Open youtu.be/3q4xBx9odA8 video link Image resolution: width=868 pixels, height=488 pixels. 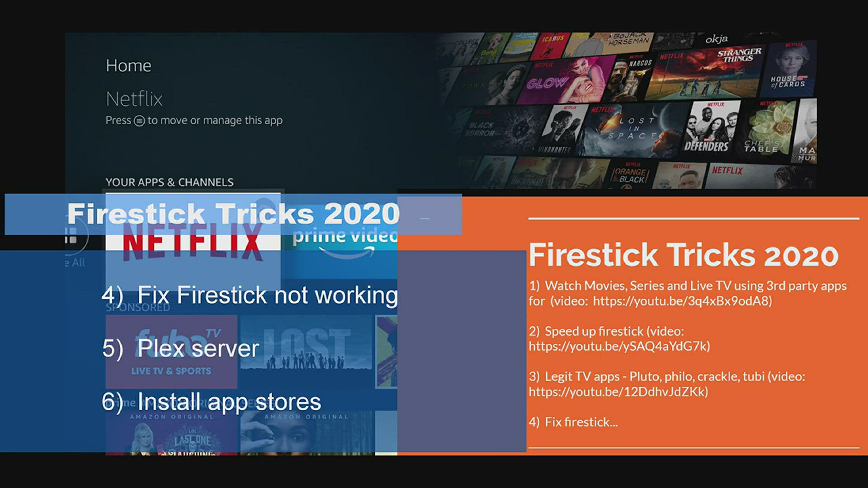click(682, 301)
